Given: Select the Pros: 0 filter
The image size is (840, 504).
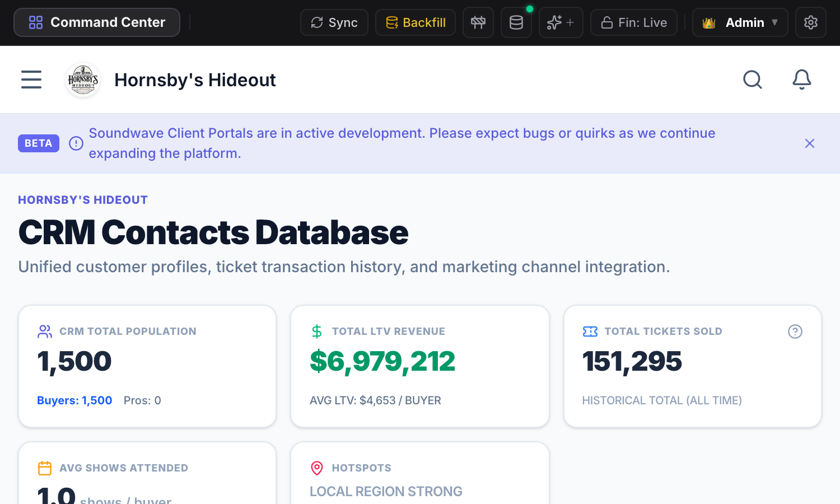Looking at the screenshot, I should [x=142, y=400].
